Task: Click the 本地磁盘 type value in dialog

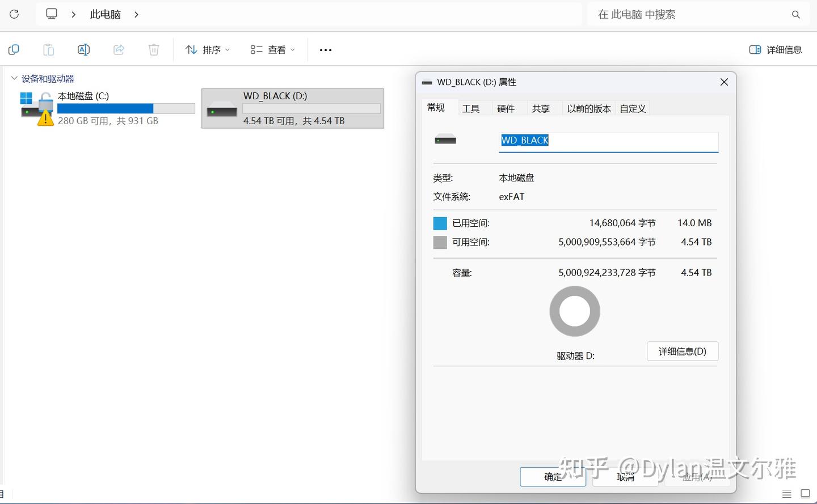Action: (x=516, y=178)
